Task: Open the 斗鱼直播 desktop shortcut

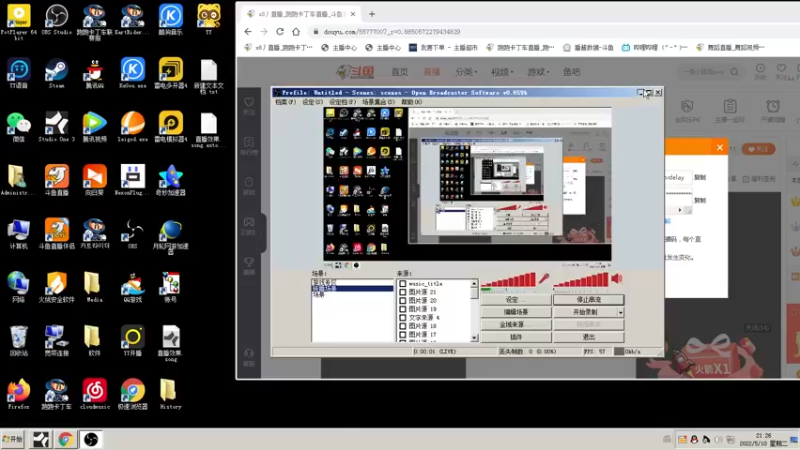Action: point(56,180)
